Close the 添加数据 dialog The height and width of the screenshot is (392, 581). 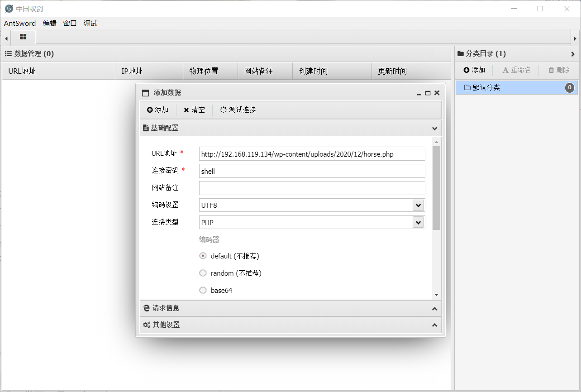point(437,93)
